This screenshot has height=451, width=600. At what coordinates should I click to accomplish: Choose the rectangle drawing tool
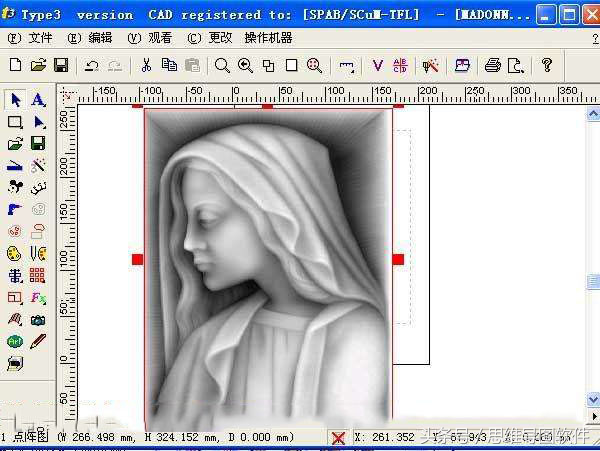click(x=15, y=122)
